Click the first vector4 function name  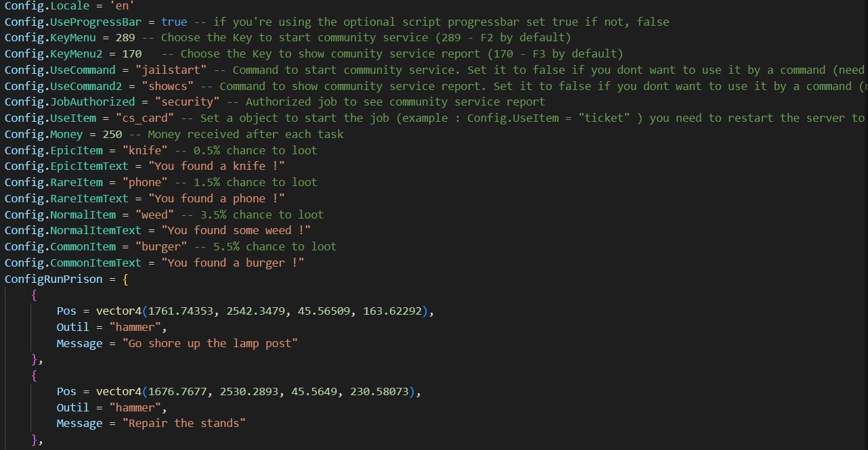[118, 311]
